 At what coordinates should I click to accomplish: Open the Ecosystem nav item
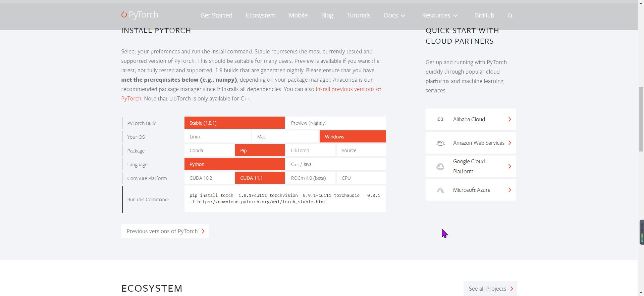(261, 15)
